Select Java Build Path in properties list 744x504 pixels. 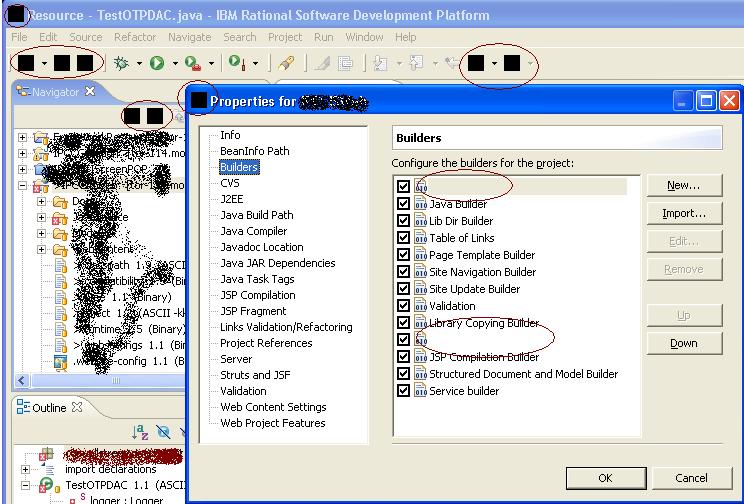tap(256, 215)
